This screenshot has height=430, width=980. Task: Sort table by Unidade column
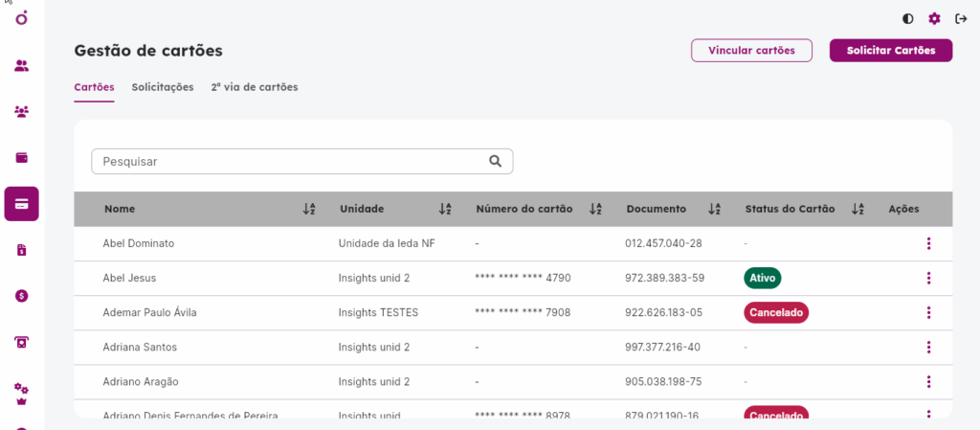[445, 210]
